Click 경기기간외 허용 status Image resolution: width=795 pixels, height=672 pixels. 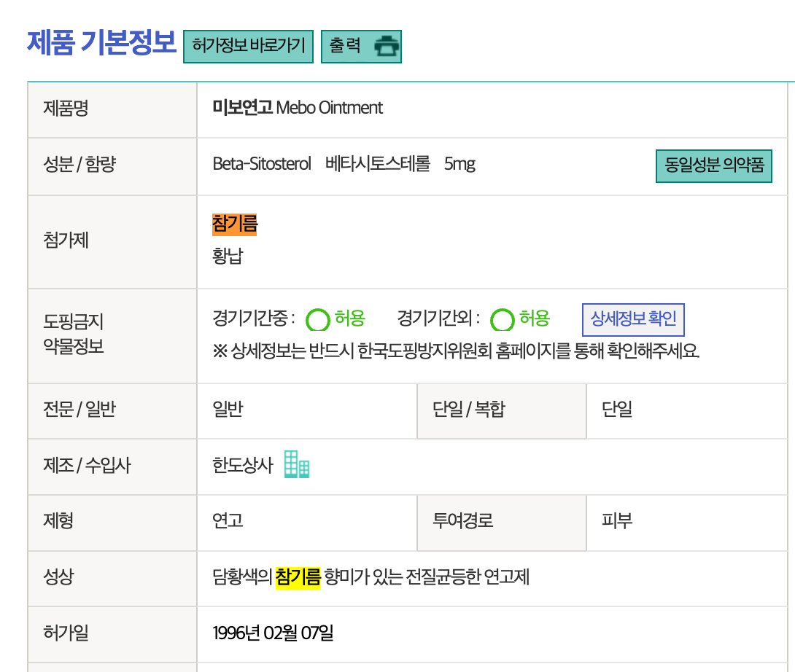[x=520, y=319]
